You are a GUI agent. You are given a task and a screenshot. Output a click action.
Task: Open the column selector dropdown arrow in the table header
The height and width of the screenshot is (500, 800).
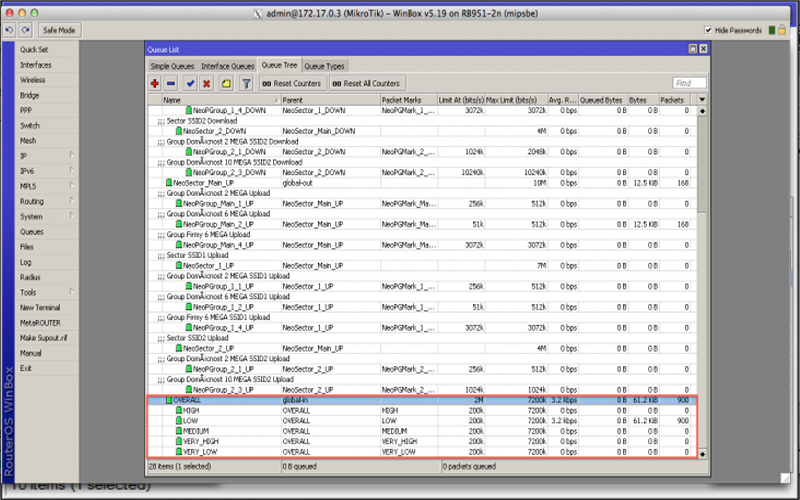point(702,100)
